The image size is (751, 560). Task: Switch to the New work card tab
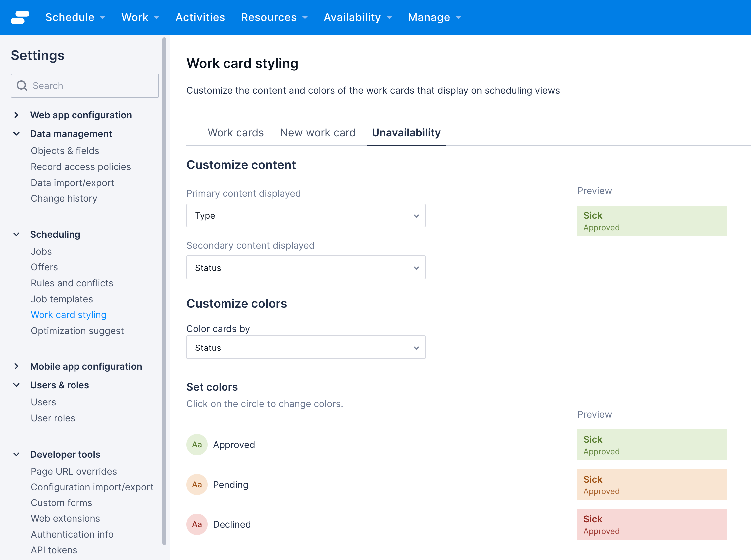pos(317,133)
